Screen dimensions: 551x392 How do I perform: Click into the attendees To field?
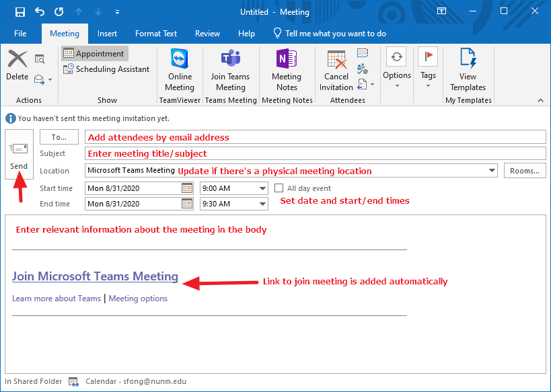click(x=316, y=137)
